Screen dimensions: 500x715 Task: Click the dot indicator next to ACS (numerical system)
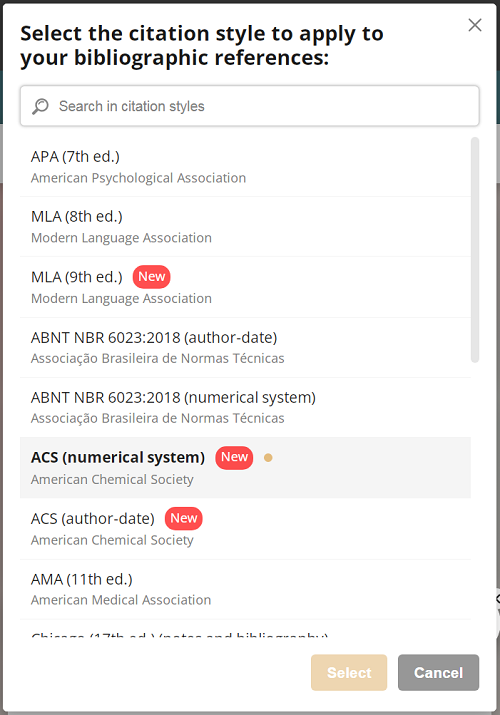pos(268,458)
